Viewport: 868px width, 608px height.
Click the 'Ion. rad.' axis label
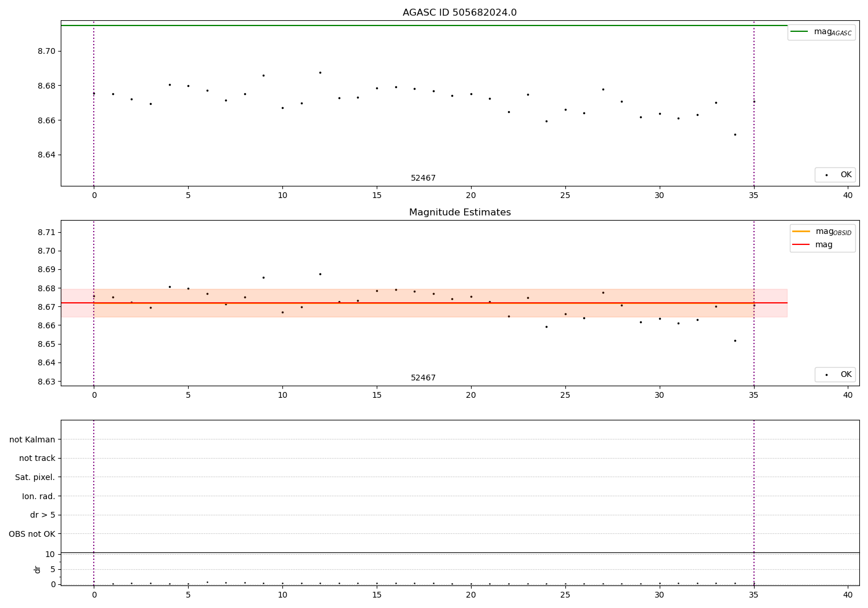point(39,496)
